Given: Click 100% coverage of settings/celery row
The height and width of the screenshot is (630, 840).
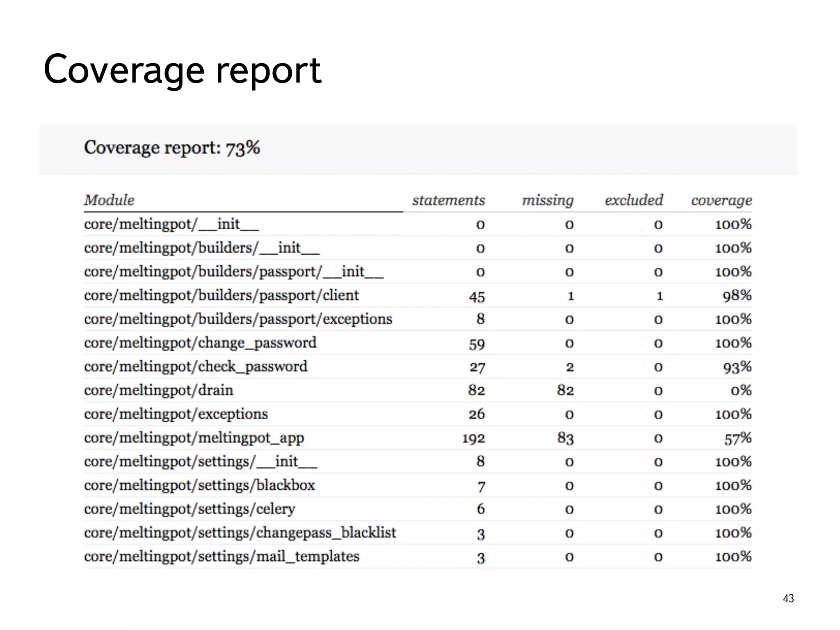Looking at the screenshot, I should (x=733, y=509).
